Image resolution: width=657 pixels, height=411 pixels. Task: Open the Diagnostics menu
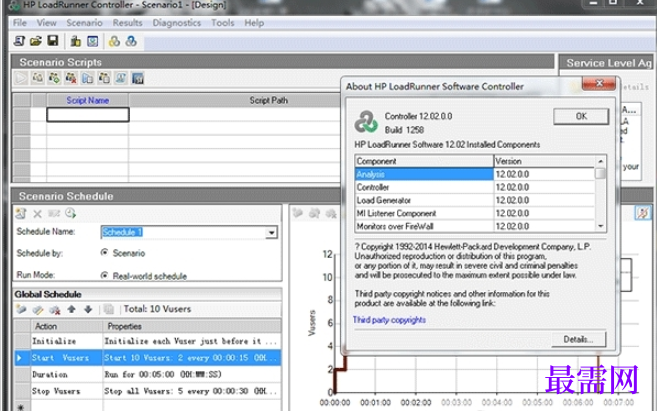pos(177,23)
